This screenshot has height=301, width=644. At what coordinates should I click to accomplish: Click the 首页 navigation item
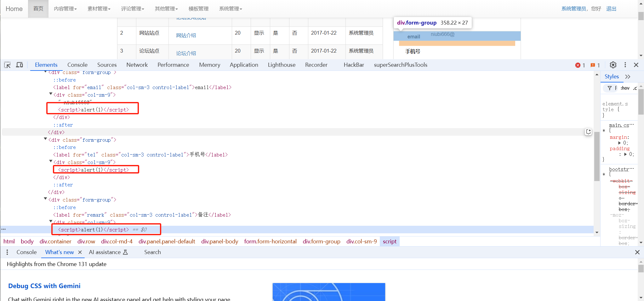[x=38, y=9]
